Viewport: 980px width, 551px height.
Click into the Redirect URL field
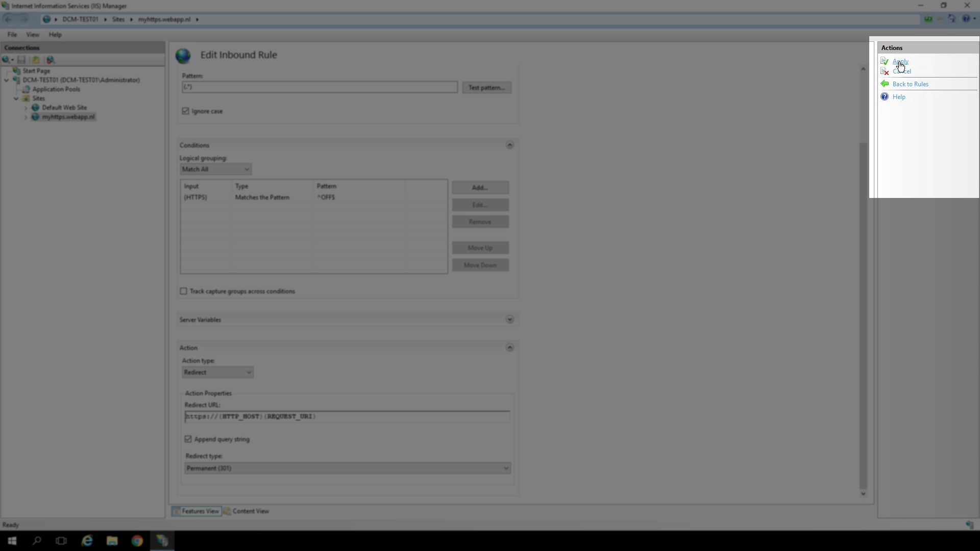point(347,417)
